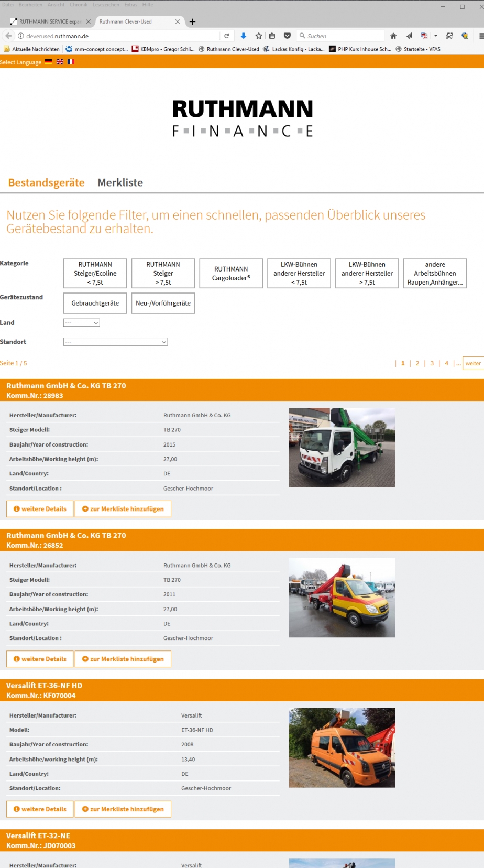Open the Startseite - VFAS bookmark
This screenshot has width=484, height=868.
(418, 49)
